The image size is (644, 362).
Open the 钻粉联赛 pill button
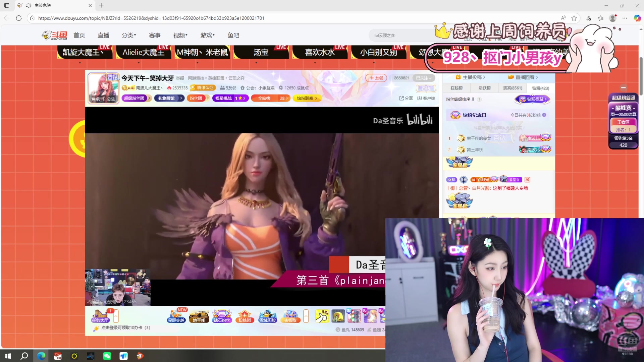click(x=307, y=98)
